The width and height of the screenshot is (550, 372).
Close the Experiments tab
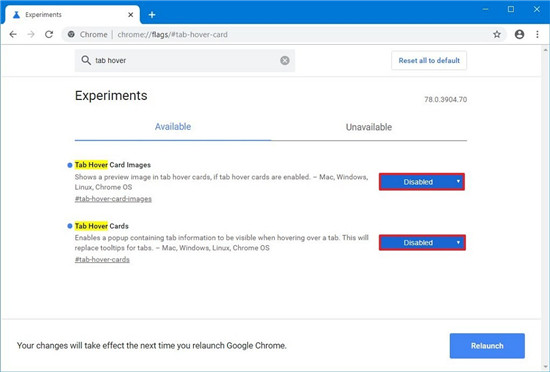click(130, 15)
